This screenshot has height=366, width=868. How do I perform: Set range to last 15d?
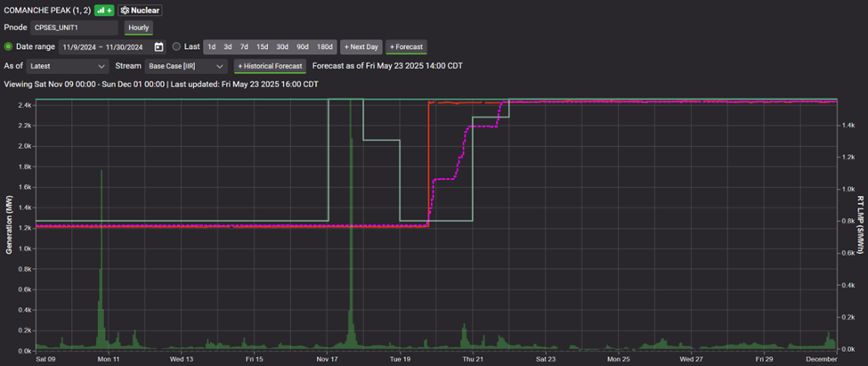[262, 47]
